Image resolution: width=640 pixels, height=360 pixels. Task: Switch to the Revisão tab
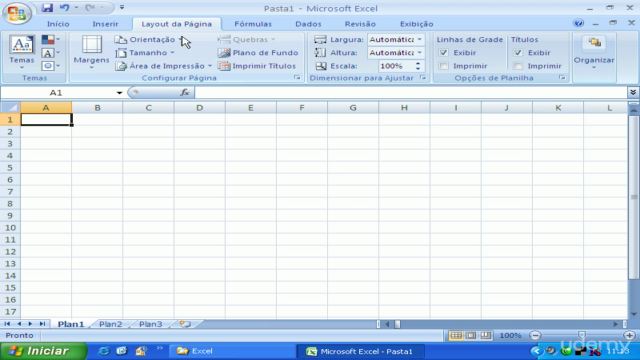360,24
